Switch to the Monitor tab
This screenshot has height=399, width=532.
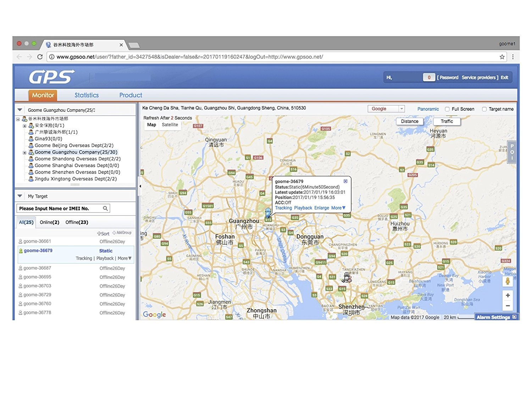(43, 95)
